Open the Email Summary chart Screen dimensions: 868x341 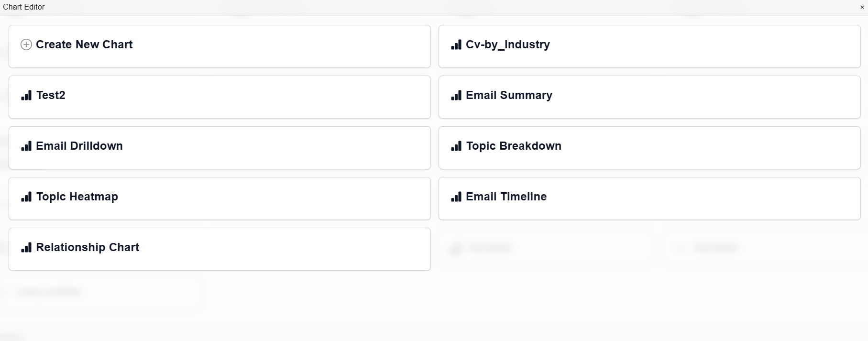(649, 97)
